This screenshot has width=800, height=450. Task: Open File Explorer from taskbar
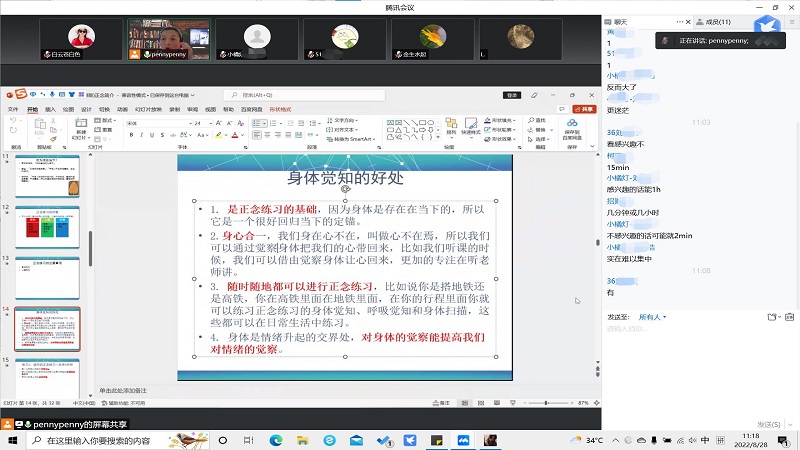pyautogui.click(x=303, y=440)
